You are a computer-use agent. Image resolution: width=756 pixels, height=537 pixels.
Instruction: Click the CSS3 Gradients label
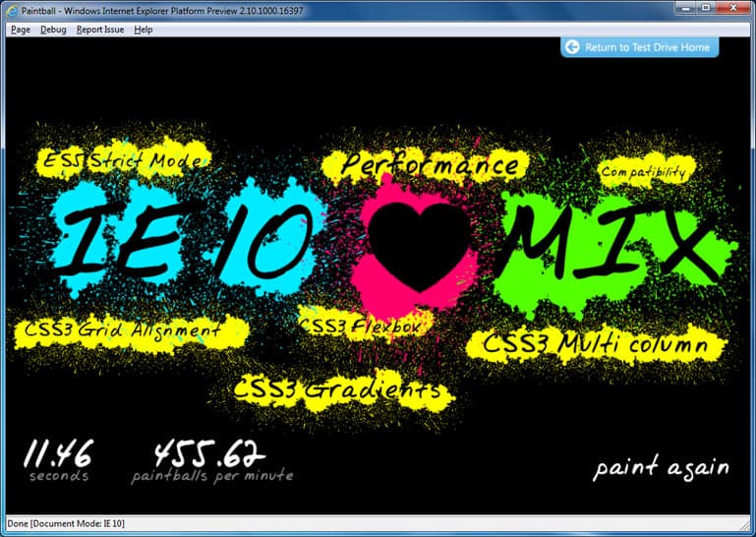pos(338,389)
